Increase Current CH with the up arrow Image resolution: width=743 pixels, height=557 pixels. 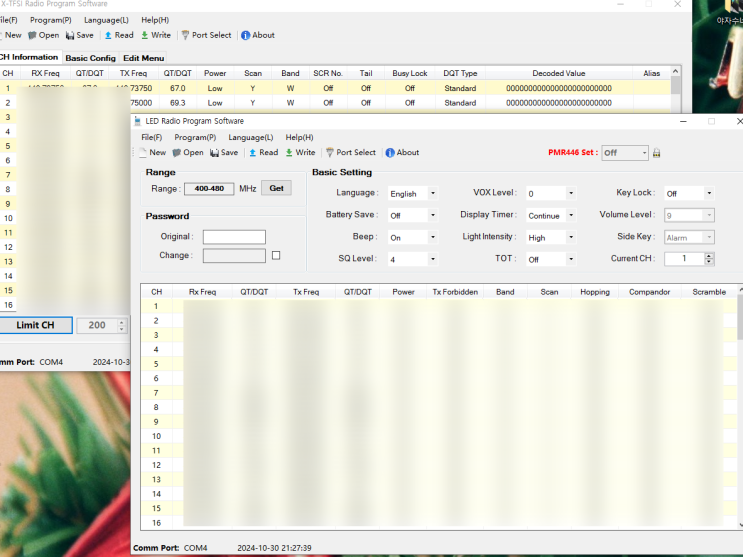pos(709,255)
